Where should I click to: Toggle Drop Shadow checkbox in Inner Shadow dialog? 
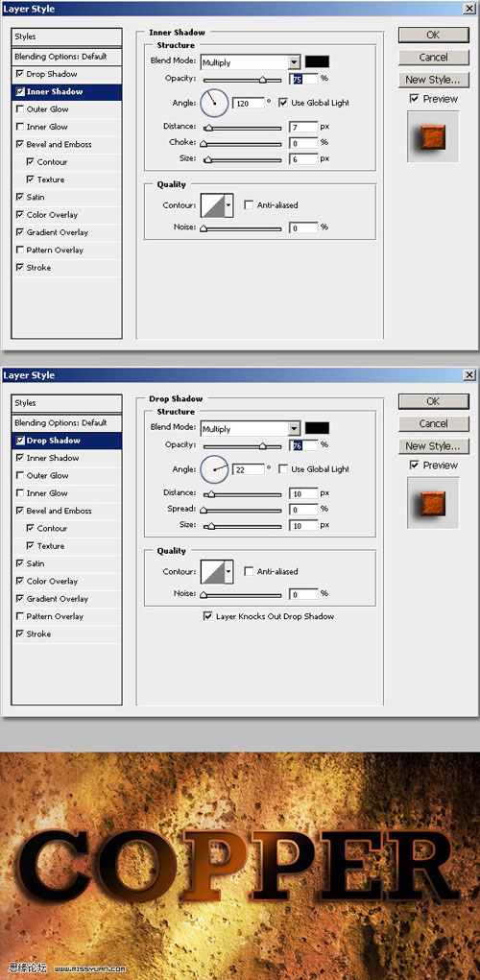[20, 74]
